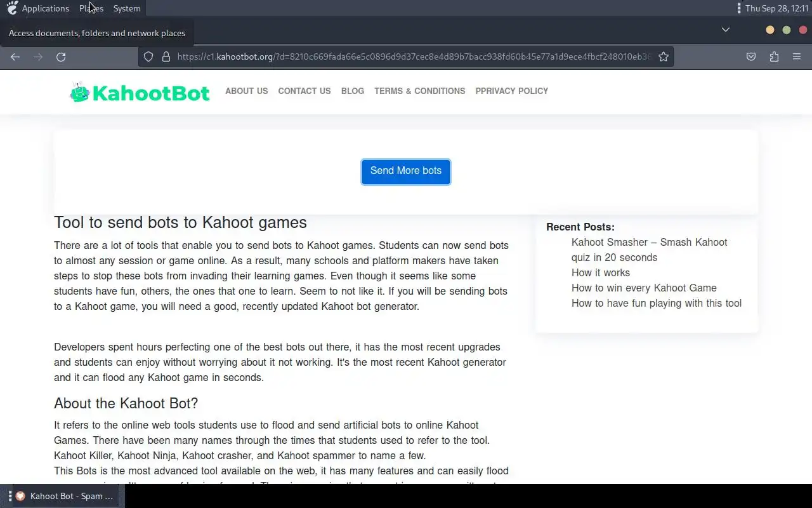Click the date and time in top panel
Viewport: 812px width, 508px height.
tap(776, 8)
